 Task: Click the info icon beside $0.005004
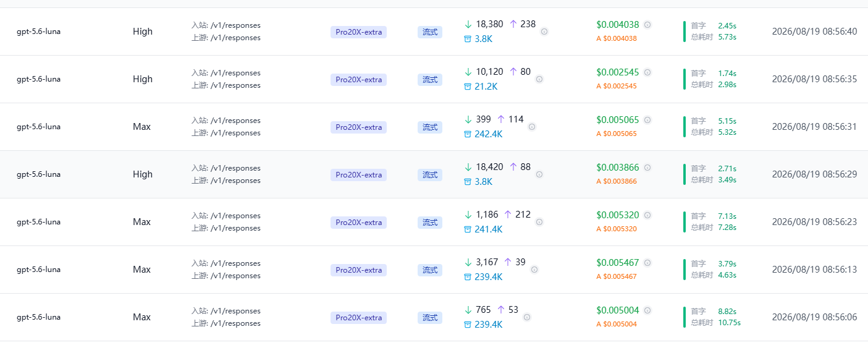[647, 310]
